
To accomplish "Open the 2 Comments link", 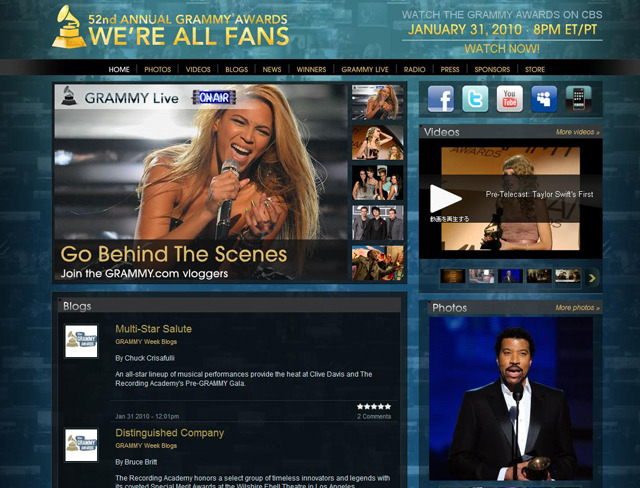I will pyautogui.click(x=374, y=417).
